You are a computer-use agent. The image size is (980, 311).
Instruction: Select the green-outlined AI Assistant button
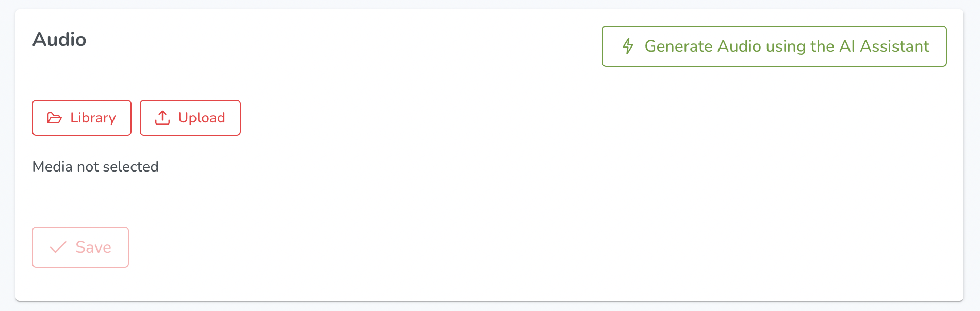click(774, 46)
